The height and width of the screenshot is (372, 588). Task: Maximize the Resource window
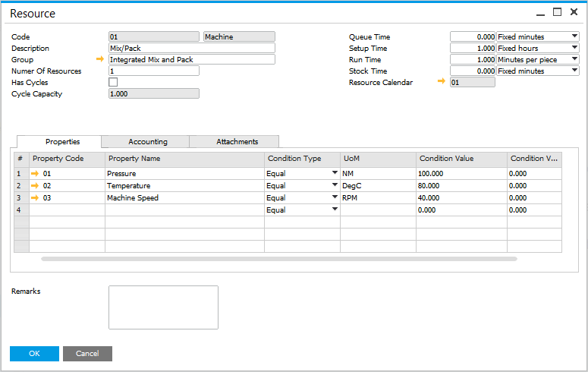(x=557, y=13)
